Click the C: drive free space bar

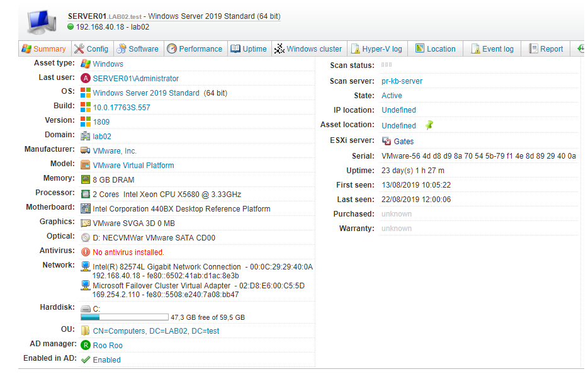pos(125,317)
